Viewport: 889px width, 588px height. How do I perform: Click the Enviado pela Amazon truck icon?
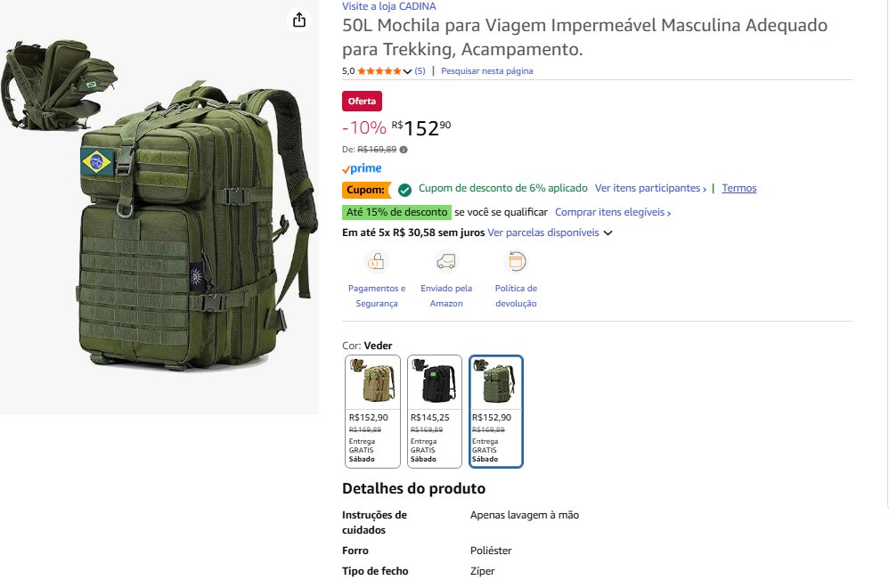point(446,261)
